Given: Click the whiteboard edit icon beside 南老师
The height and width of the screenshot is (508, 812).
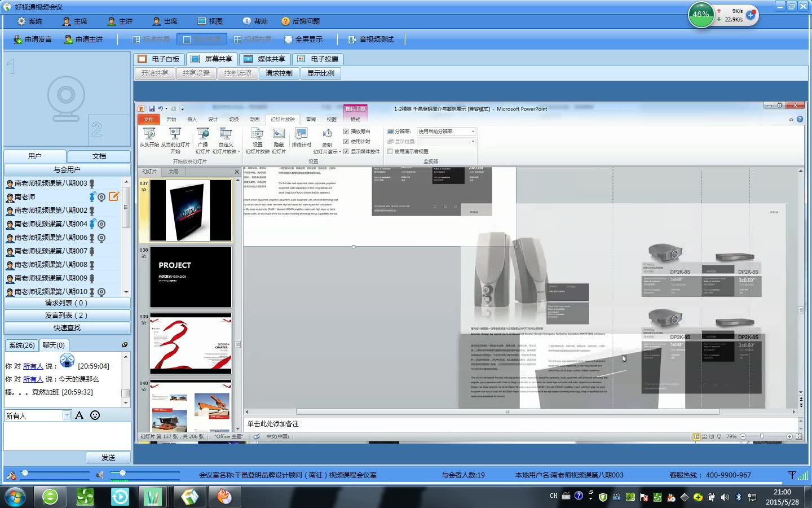Looking at the screenshot, I should click(x=114, y=196).
